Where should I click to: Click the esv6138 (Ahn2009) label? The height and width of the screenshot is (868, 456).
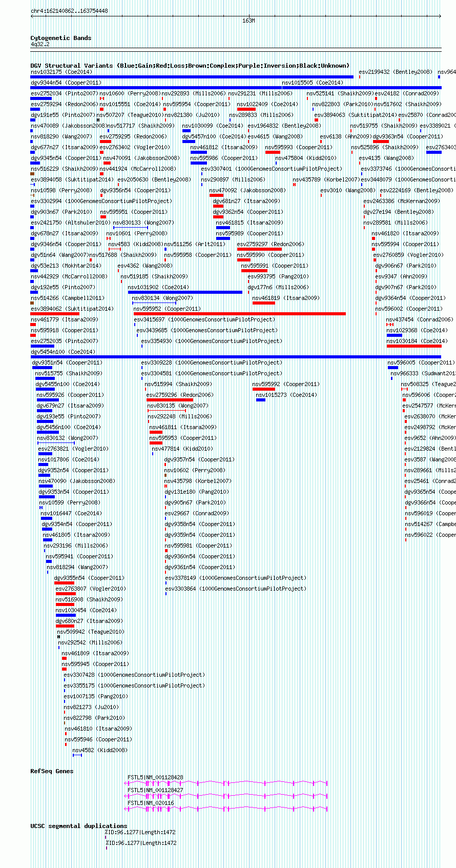tap(346, 136)
